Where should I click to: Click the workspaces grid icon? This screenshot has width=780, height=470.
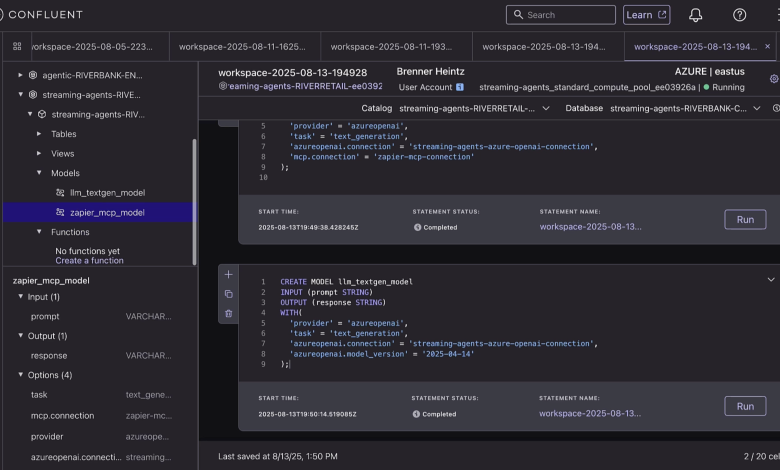(x=17, y=46)
